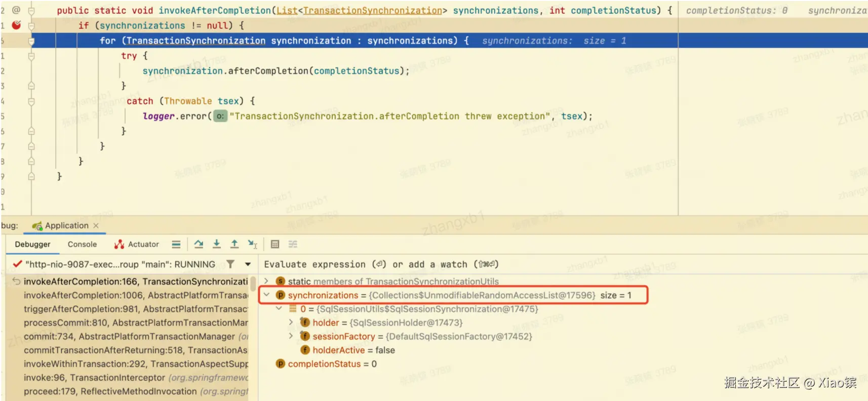The image size is (868, 401).
Task: Expand the sessionFactory field node
Action: (x=291, y=336)
